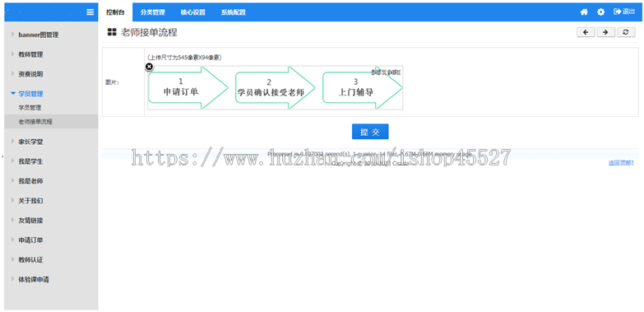Open the settings gear icon
The width and height of the screenshot is (644, 312).
coord(600,12)
